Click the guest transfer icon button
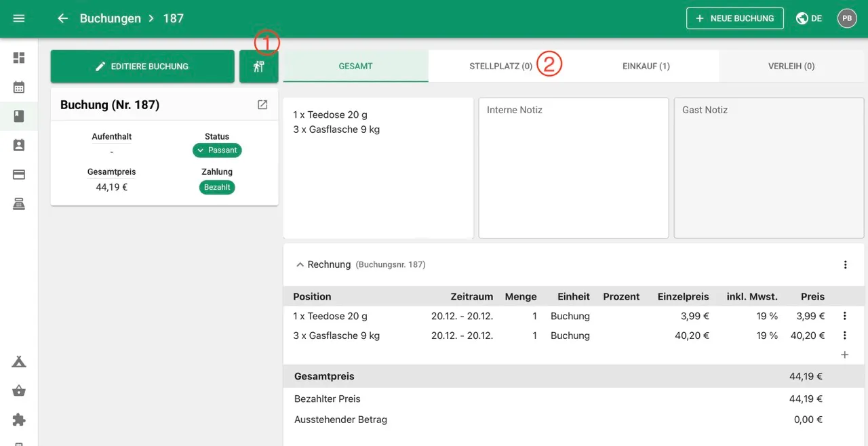This screenshot has height=446, width=868. tap(258, 66)
